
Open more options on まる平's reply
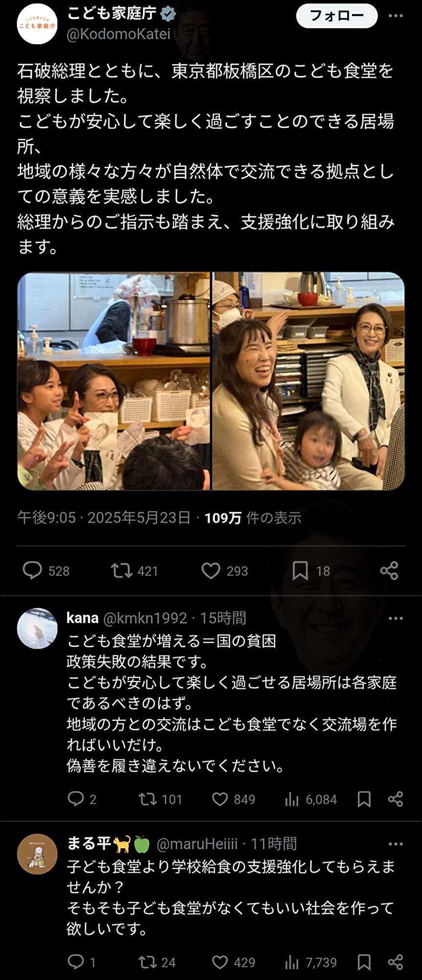396,844
